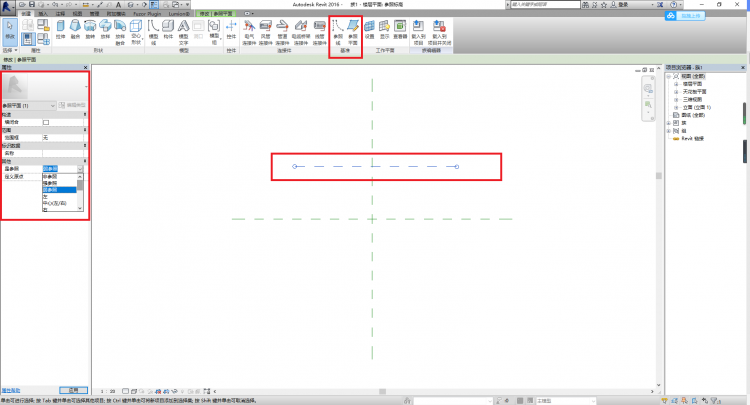The height and width of the screenshot is (405, 750).
Task: Draw a 模型线 Model Line
Action: point(154,33)
